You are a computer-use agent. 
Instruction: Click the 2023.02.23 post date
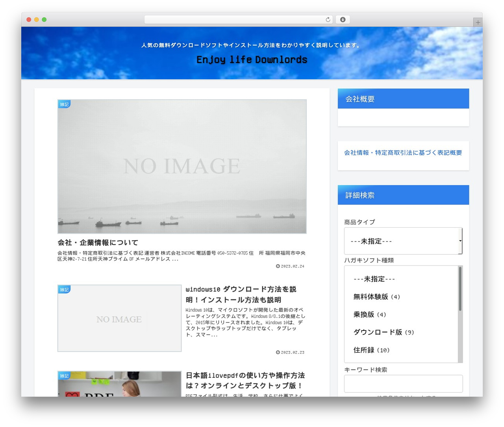pos(290,353)
